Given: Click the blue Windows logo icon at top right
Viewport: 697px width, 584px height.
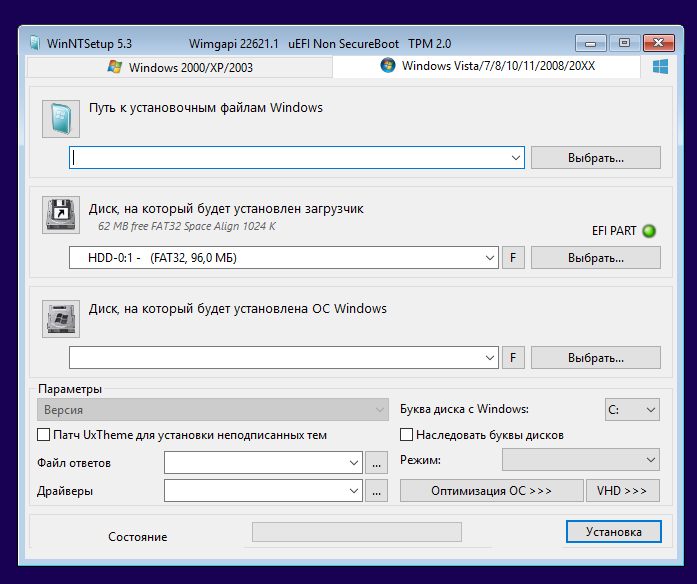Looking at the screenshot, I should click(x=660, y=67).
